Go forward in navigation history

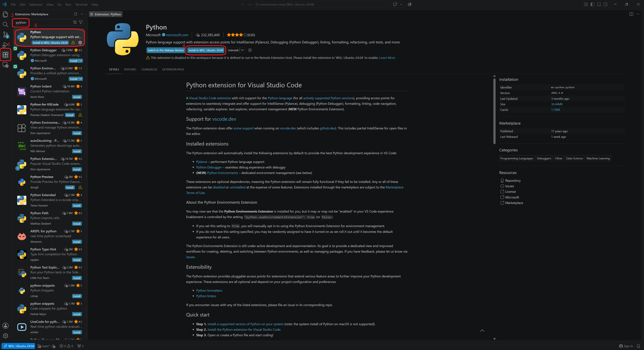249,5
